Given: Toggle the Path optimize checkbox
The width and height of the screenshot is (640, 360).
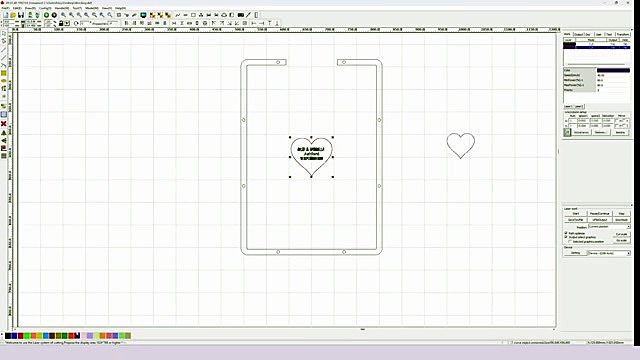Looking at the screenshot, I should point(566,233).
